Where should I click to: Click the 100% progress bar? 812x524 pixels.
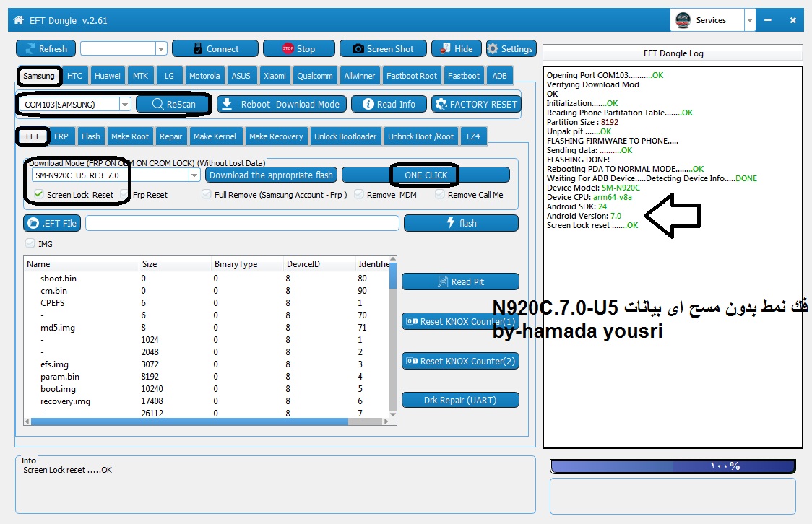click(673, 466)
